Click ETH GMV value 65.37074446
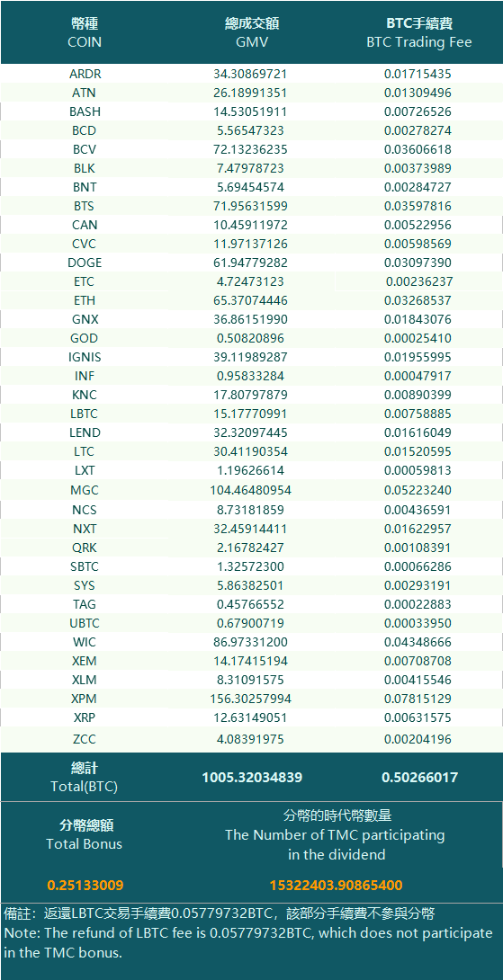 pos(250,300)
